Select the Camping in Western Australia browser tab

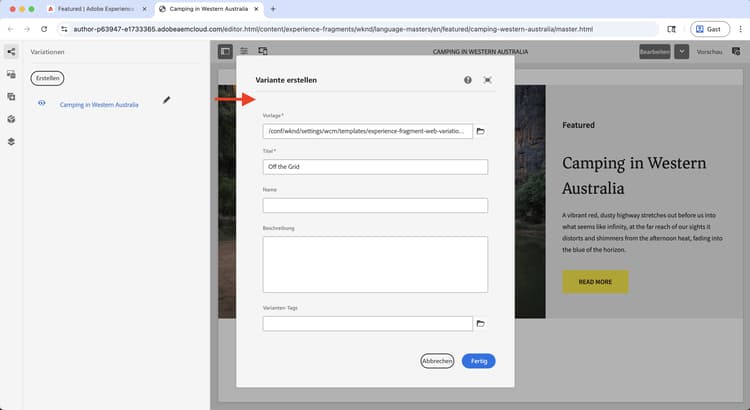(x=209, y=9)
